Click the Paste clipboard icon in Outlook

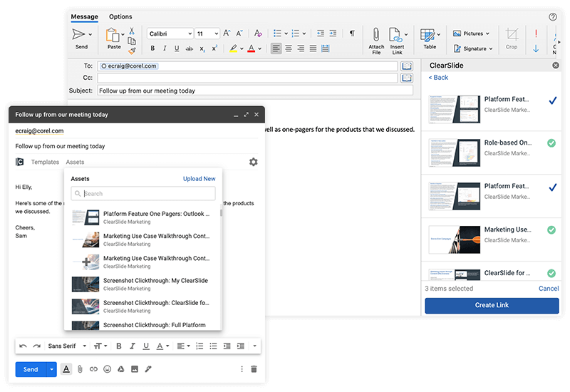click(x=113, y=35)
